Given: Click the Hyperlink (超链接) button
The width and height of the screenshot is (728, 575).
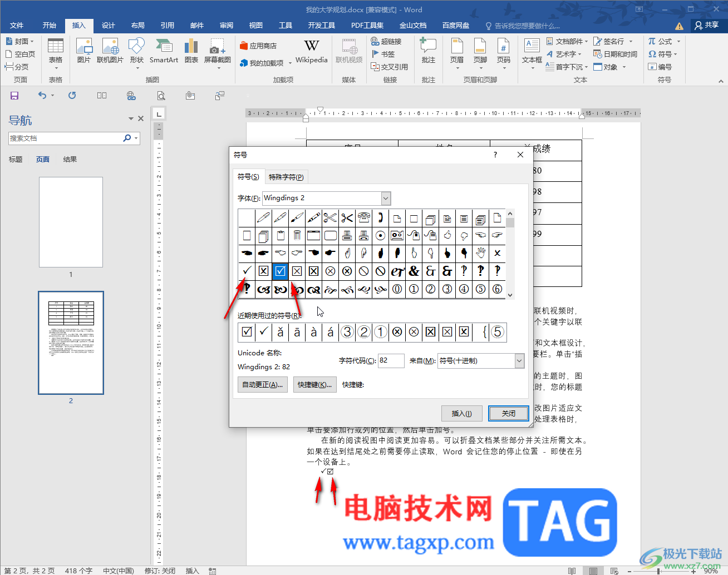Looking at the screenshot, I should point(386,41).
